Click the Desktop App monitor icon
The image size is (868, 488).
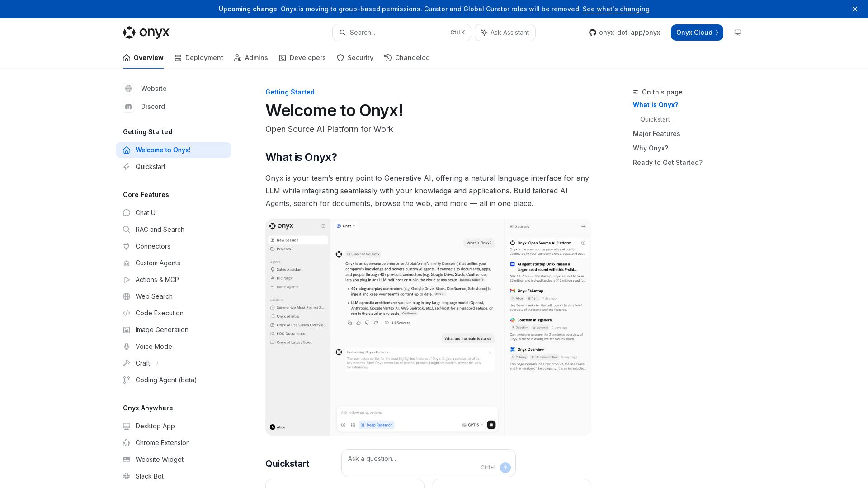tap(127, 426)
